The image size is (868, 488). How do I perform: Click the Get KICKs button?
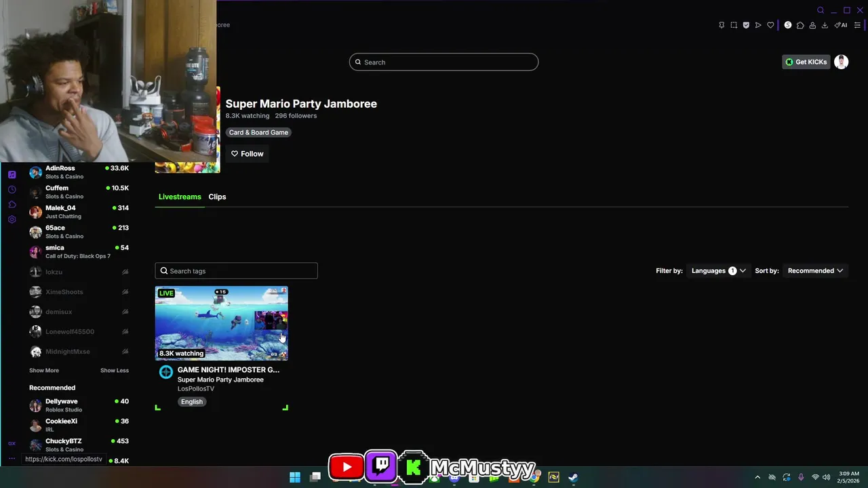806,62
